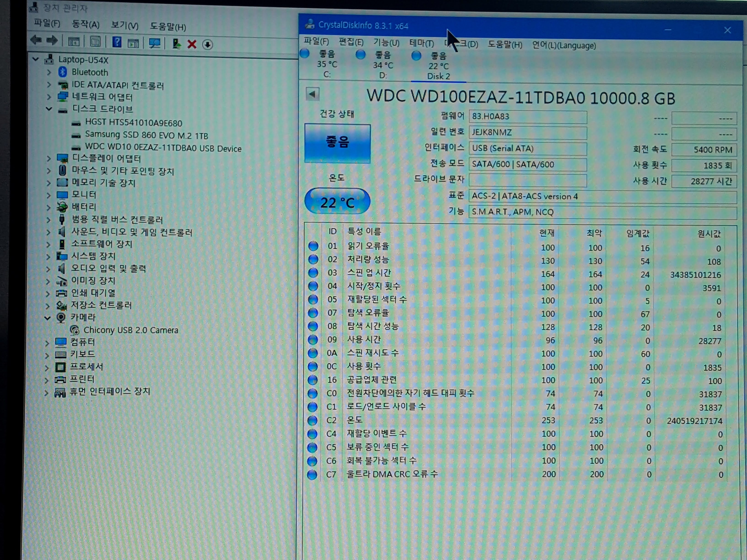Open Device Manager 보기(V) menu
Image resolution: width=747 pixels, height=560 pixels.
pos(124,25)
